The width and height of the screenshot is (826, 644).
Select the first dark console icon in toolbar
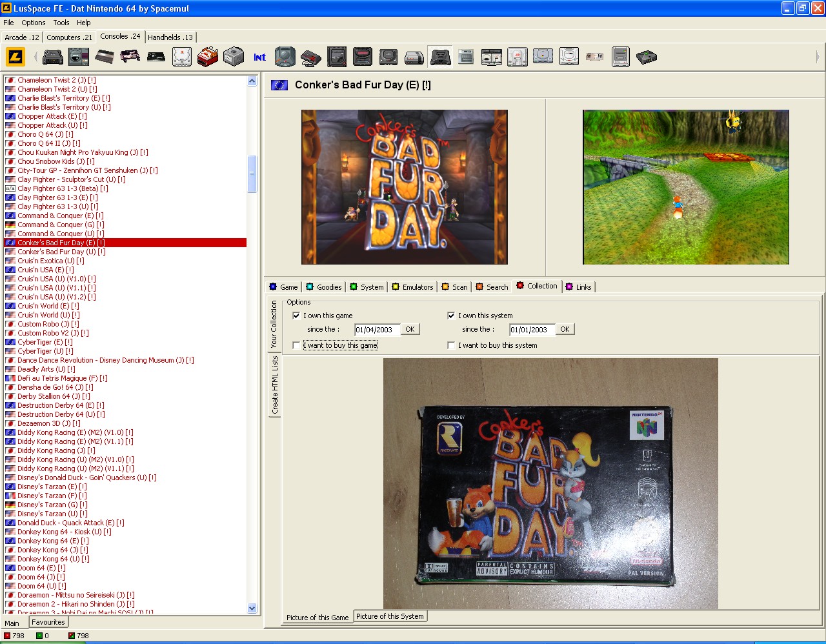pos(53,57)
